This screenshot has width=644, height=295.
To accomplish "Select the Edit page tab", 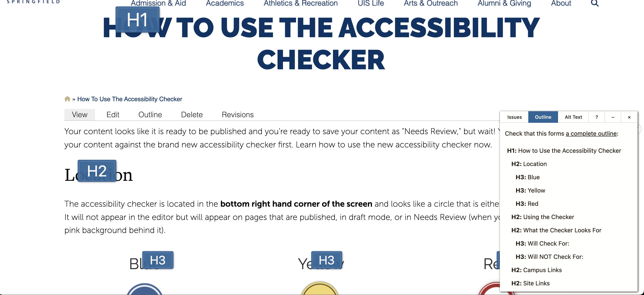I will click(x=113, y=115).
